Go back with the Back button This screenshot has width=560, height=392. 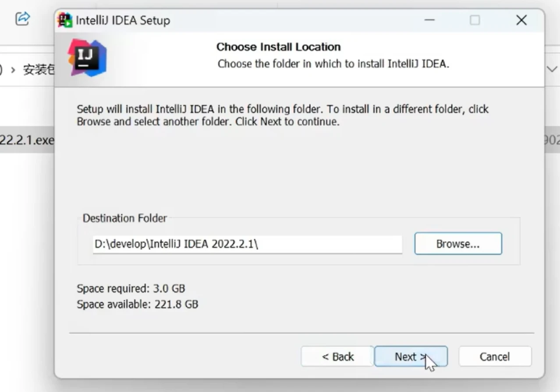(x=337, y=357)
